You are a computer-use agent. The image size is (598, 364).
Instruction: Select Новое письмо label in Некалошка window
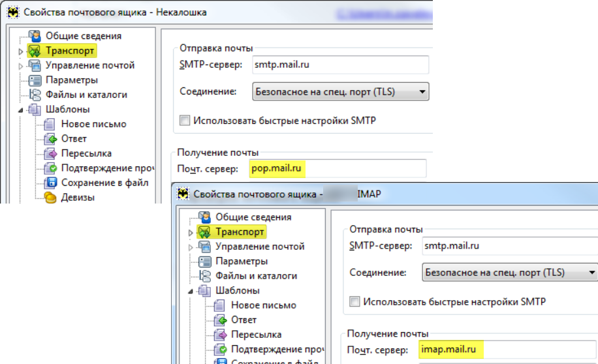[94, 124]
